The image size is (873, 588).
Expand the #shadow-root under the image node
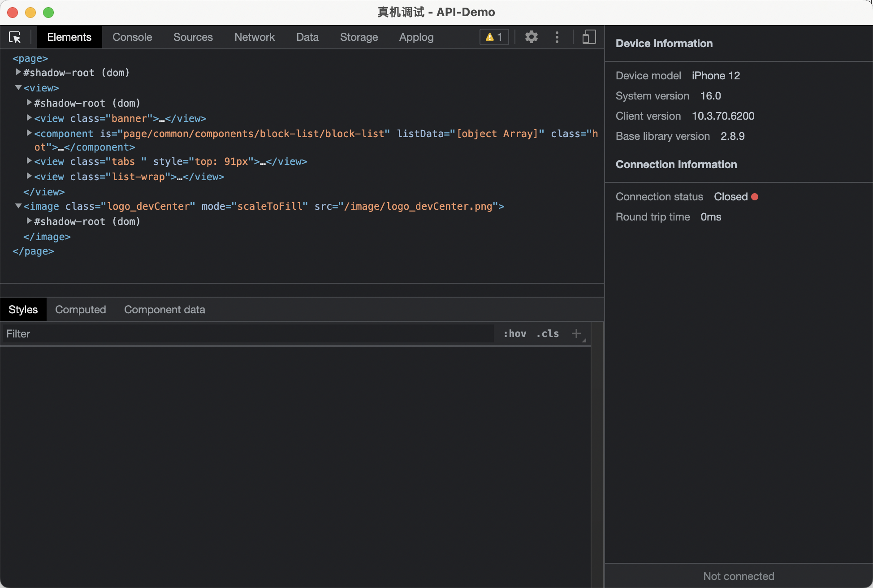29,221
